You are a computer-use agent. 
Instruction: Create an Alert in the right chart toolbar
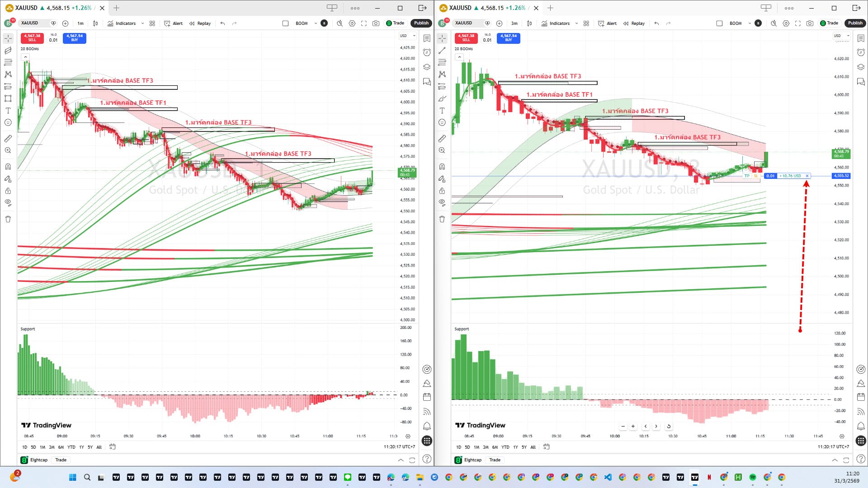607,23
